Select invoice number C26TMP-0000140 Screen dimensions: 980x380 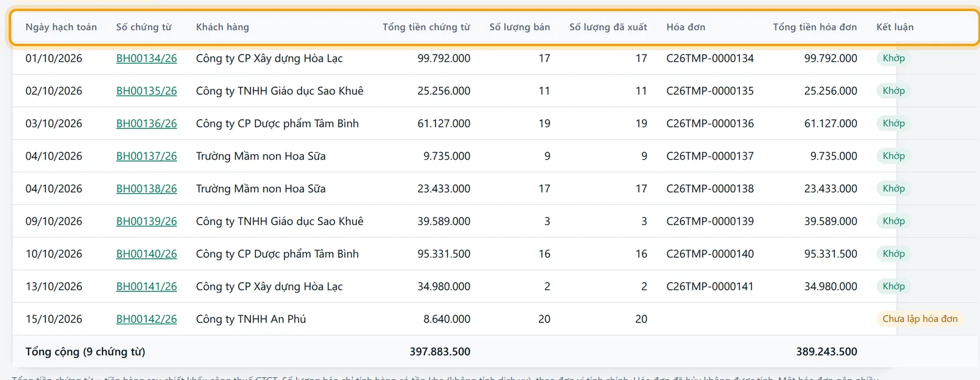pos(710,253)
